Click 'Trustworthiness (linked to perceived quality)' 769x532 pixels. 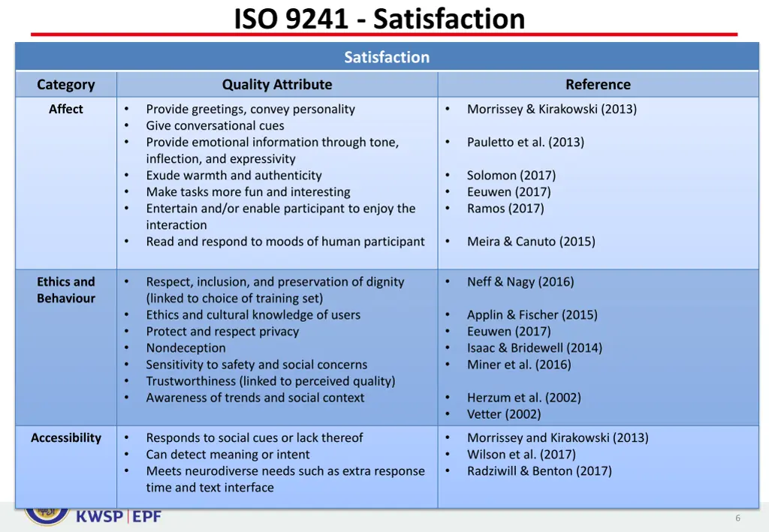click(270, 381)
